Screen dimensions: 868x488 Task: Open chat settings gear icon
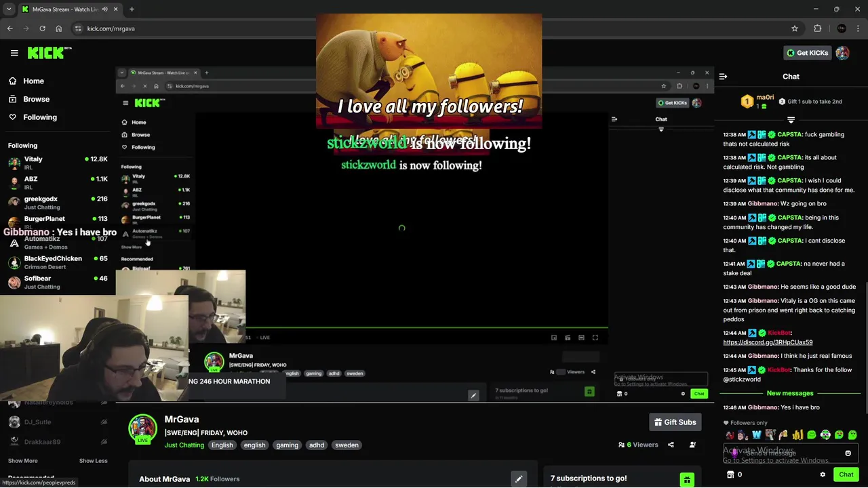coord(823,474)
